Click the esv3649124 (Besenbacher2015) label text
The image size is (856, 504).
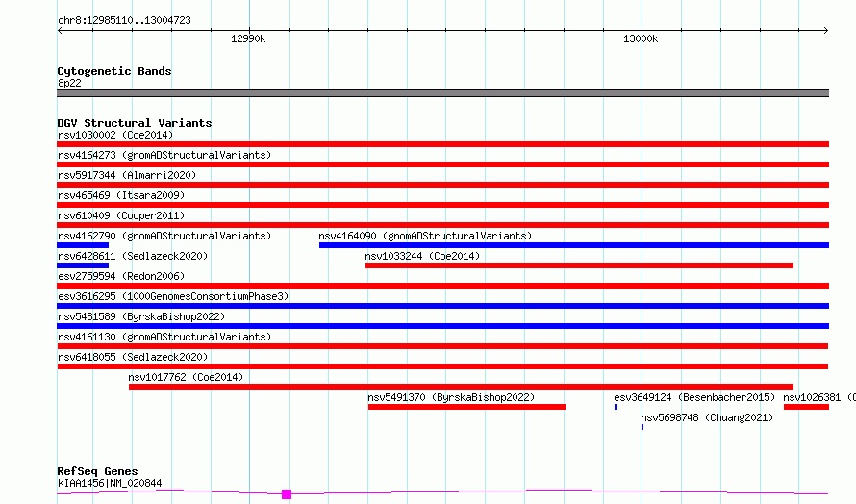click(x=694, y=397)
